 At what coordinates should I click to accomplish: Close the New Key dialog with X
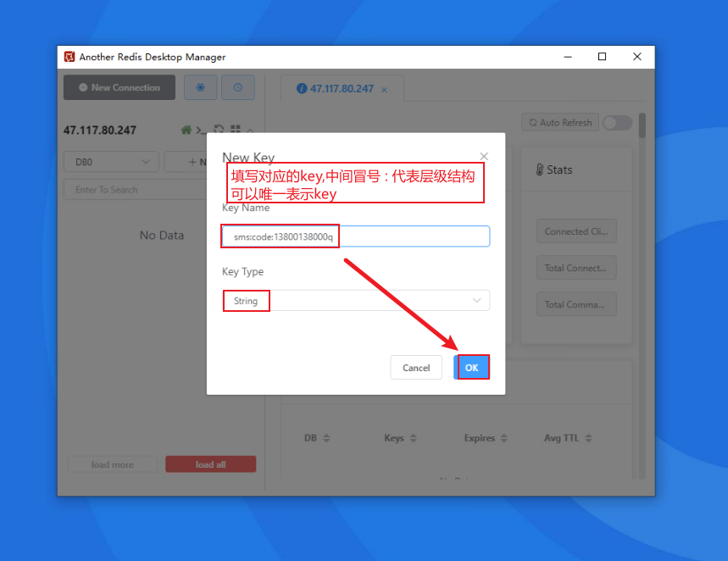(484, 157)
